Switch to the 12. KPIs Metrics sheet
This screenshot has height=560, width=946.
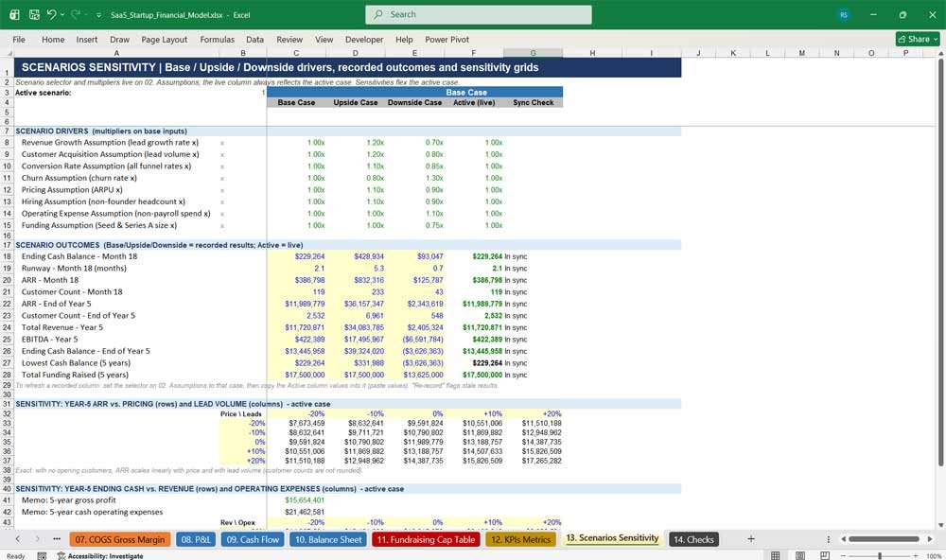click(520, 539)
